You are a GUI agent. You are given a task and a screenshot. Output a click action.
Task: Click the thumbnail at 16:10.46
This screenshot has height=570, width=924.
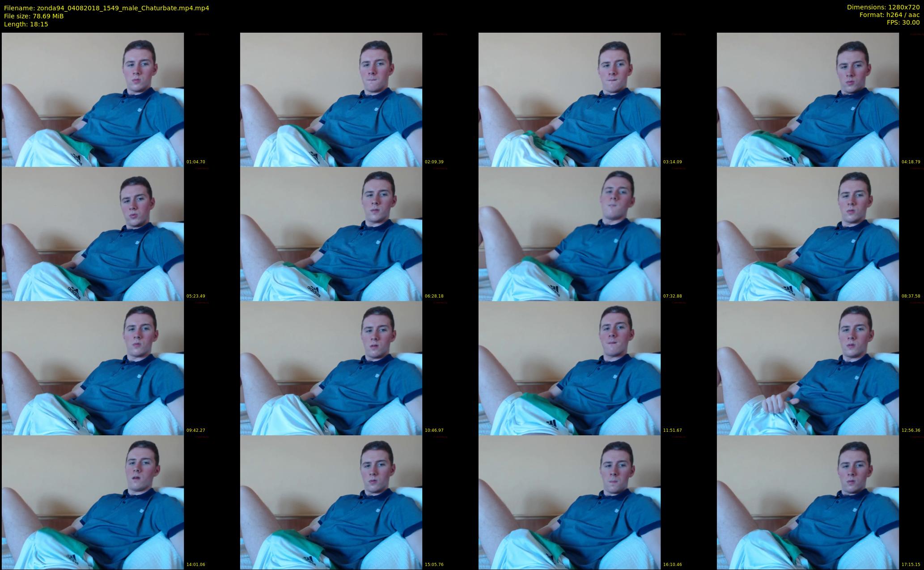[569, 502]
